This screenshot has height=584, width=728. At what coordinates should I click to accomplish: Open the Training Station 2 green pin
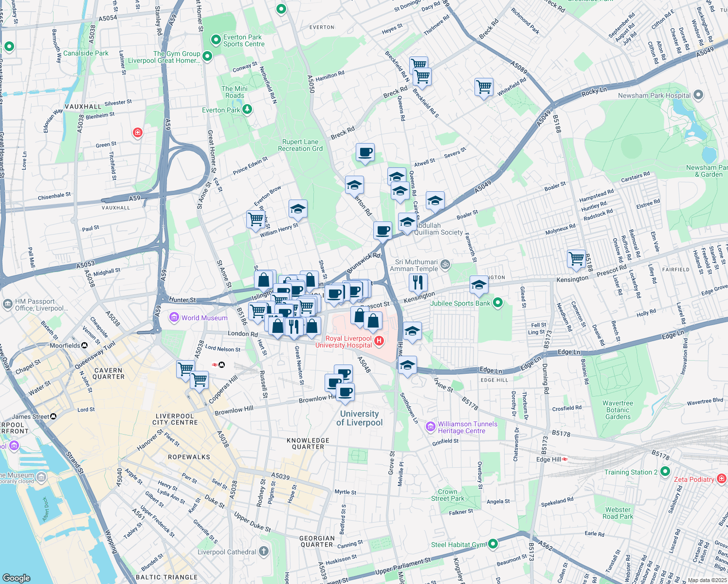[x=665, y=472]
